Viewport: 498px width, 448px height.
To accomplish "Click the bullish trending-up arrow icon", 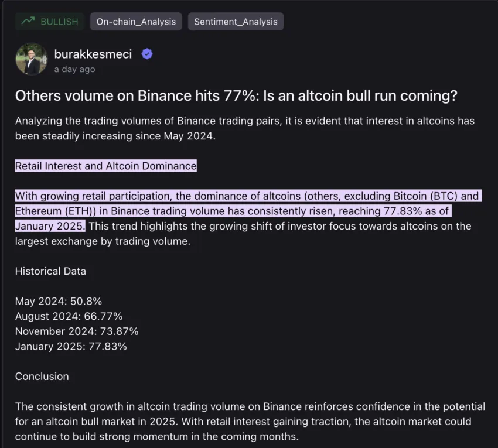I will (x=28, y=21).
